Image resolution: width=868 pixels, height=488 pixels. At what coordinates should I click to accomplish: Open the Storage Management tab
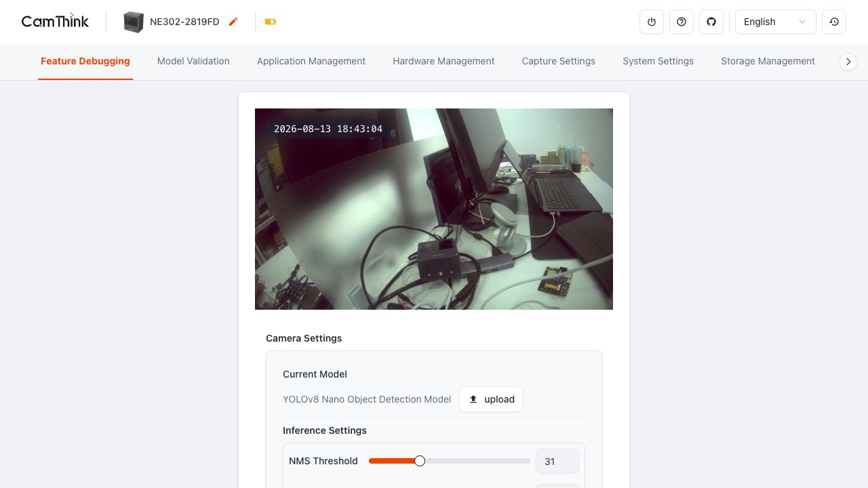[x=768, y=61]
